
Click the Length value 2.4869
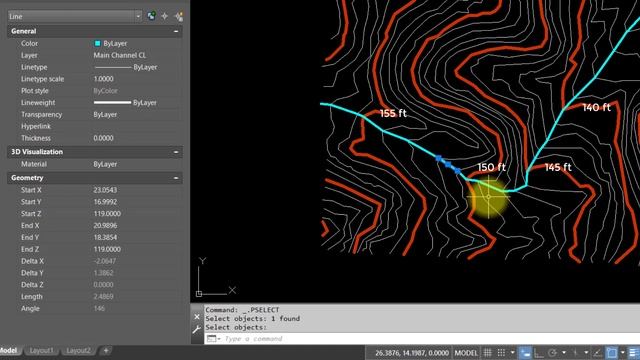coord(103,296)
